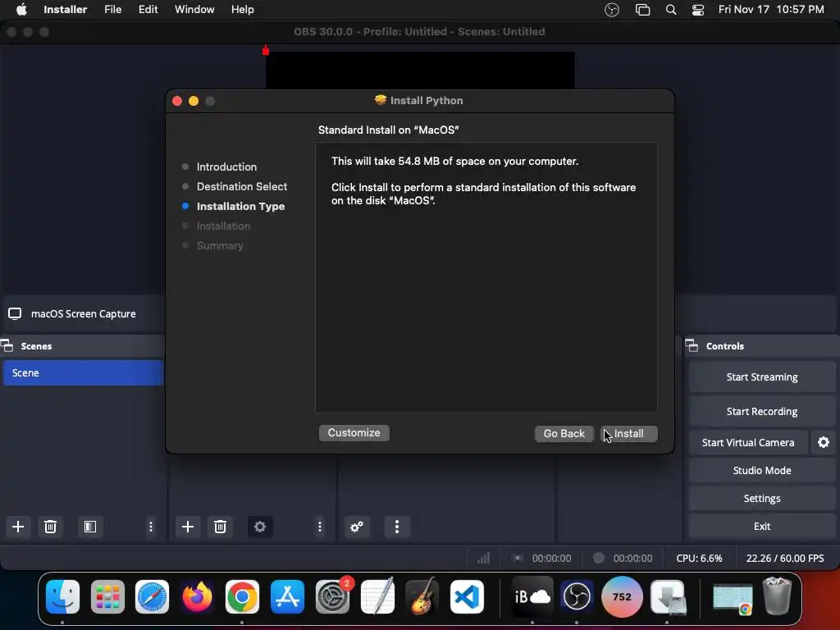
Task: Click CPU usage in OBS status bar
Action: click(699, 558)
